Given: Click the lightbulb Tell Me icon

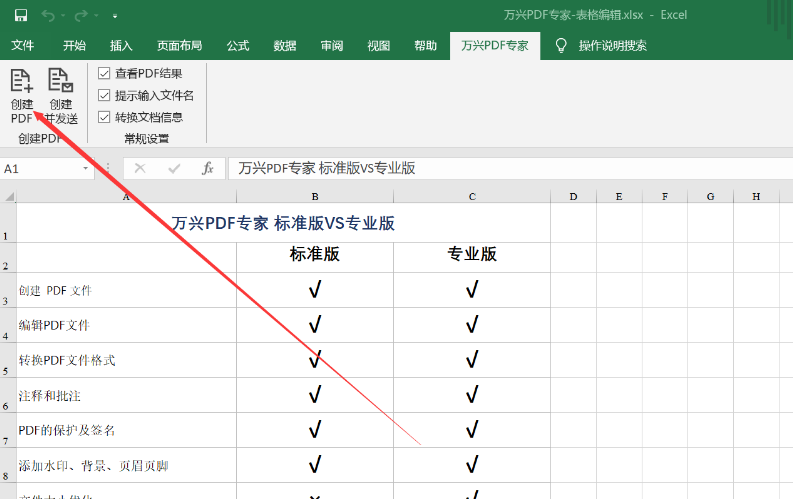Looking at the screenshot, I should (x=561, y=46).
